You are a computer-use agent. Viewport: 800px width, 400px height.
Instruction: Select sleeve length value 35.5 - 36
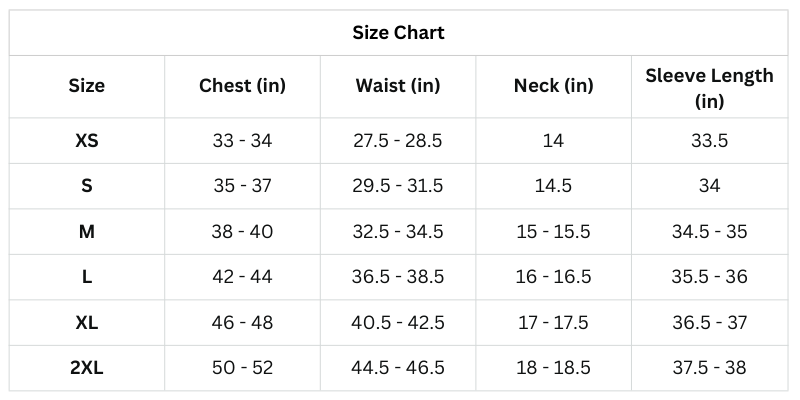(x=709, y=277)
